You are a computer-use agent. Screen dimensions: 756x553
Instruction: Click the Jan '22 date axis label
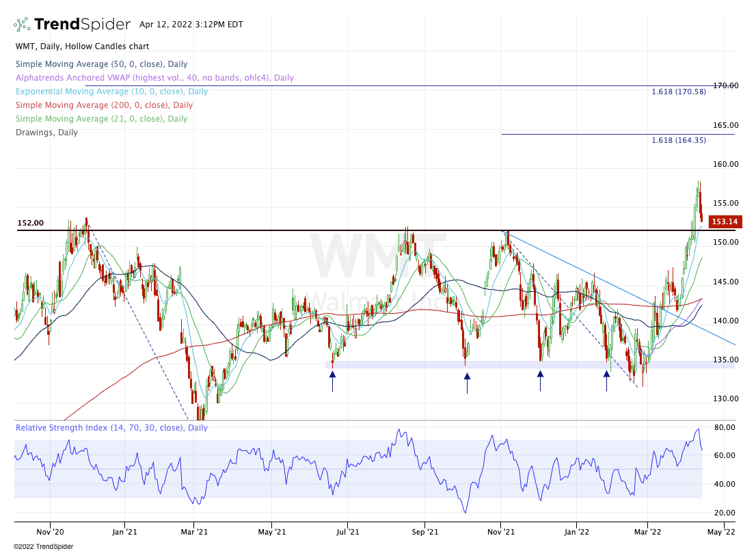coord(577,532)
